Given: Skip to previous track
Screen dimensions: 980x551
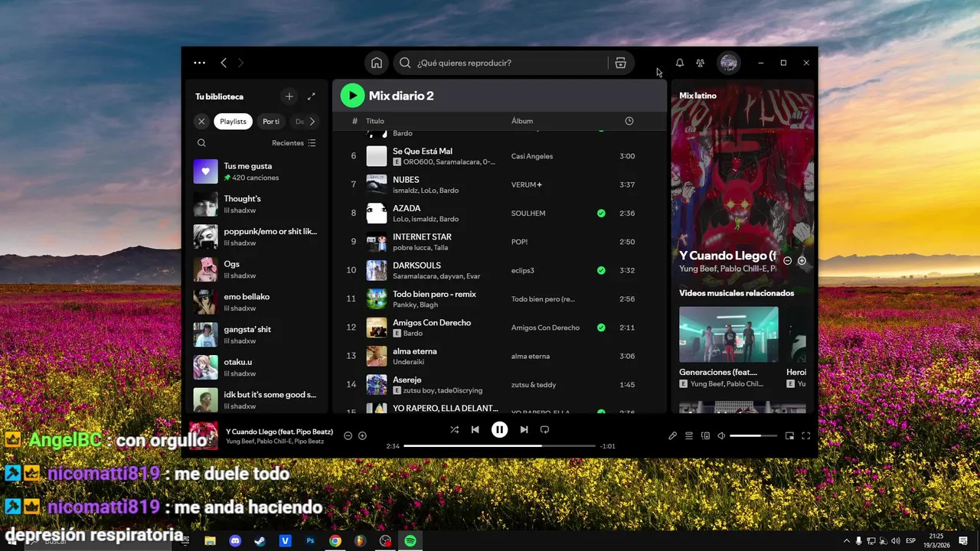Looking at the screenshot, I should 475,429.
